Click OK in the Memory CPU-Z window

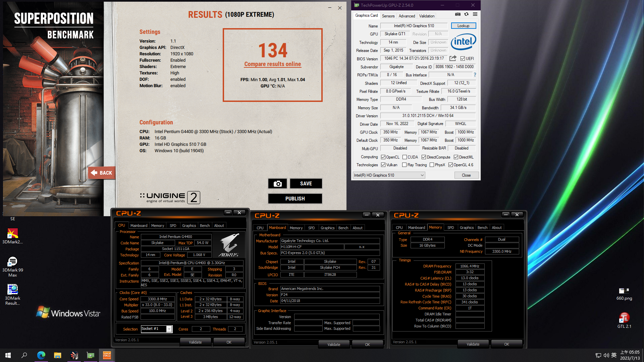[x=506, y=344]
